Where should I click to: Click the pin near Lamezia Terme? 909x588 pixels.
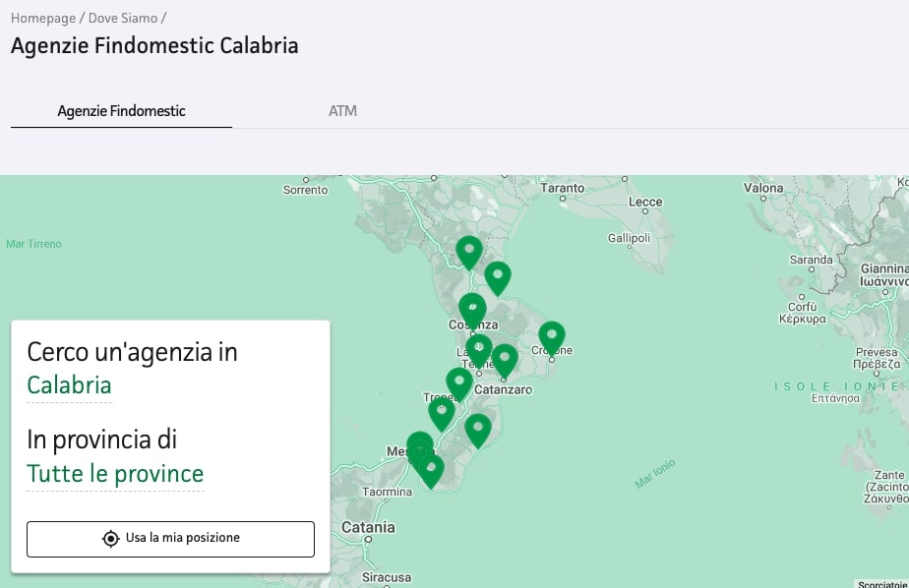pos(479,346)
